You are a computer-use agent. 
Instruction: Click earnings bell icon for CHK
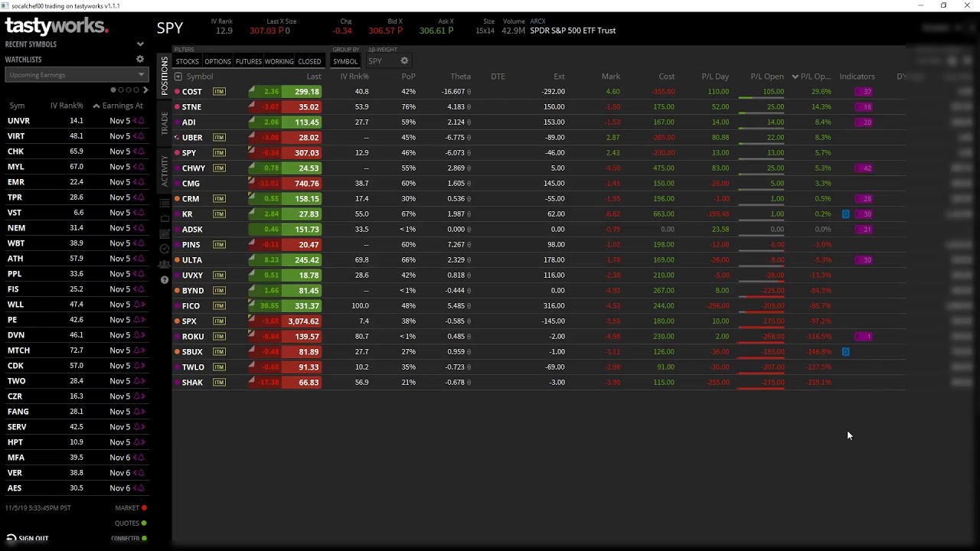point(139,152)
